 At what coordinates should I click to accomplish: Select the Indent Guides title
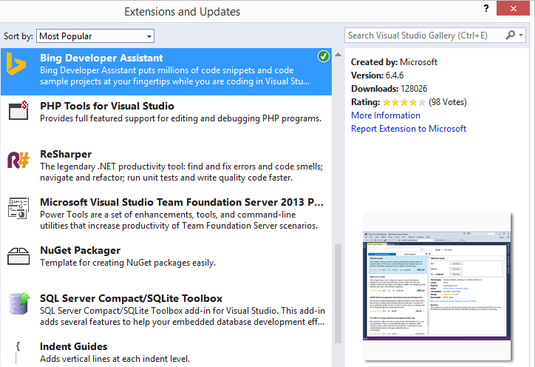[x=73, y=347]
